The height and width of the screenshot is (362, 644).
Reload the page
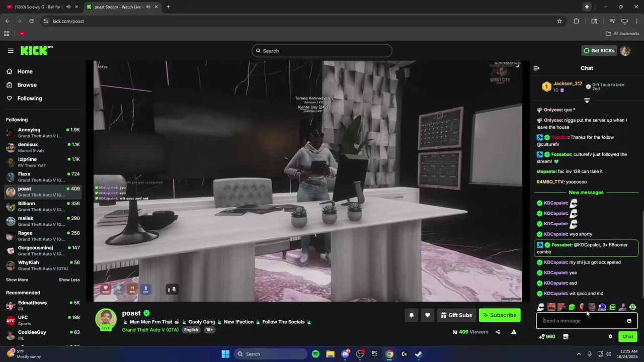pos(31,21)
